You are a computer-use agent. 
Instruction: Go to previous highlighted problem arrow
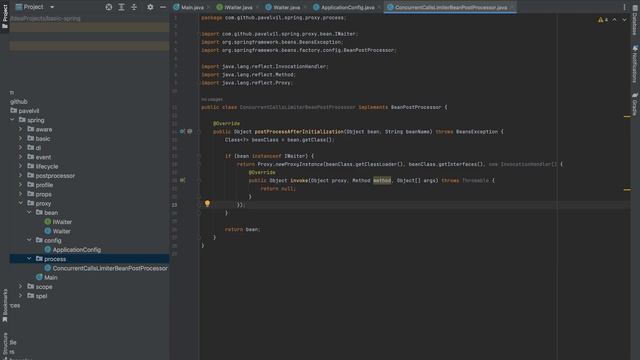pyautogui.click(x=614, y=20)
